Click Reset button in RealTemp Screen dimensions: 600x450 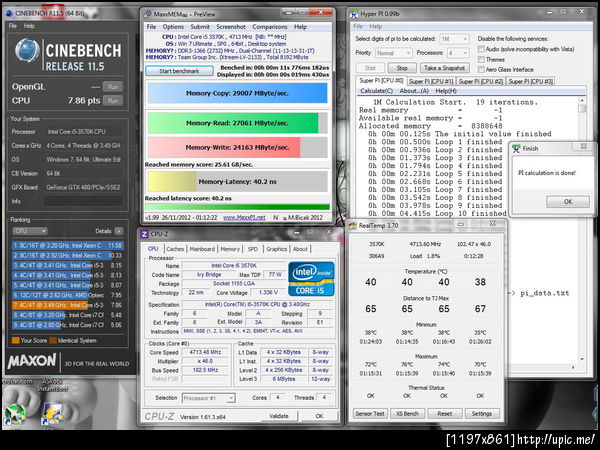click(445, 414)
